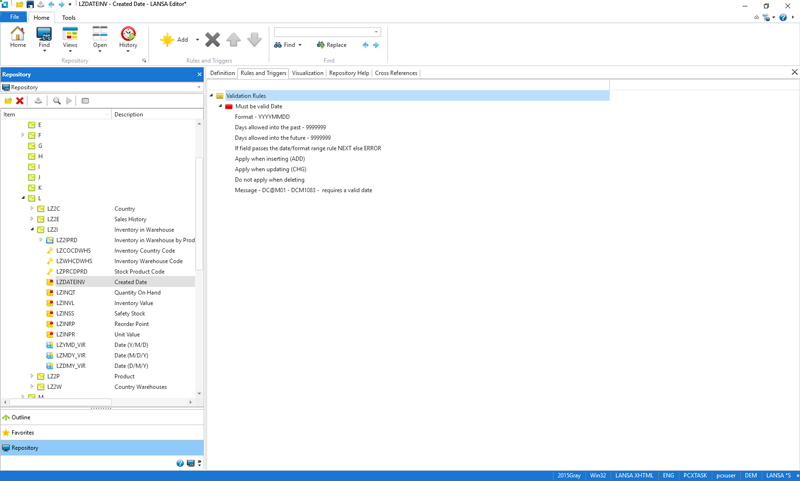Click the red delete icon in Repository toolbar
Viewport: 800px width, 481px height.
[x=20, y=101]
